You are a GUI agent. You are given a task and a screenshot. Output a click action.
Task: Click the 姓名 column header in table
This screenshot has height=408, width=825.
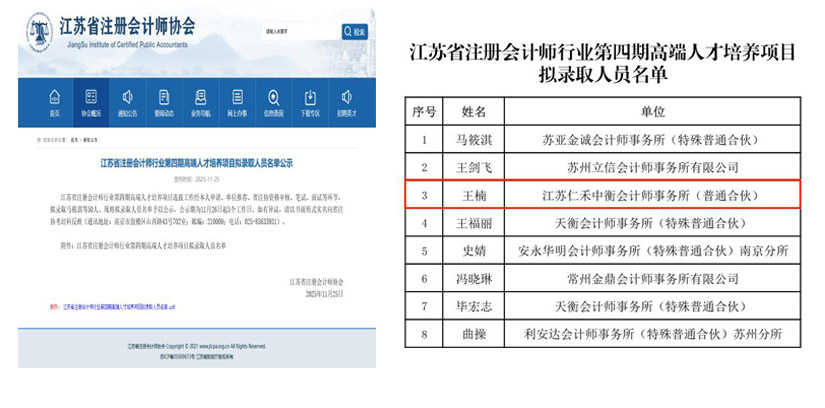[x=473, y=111]
